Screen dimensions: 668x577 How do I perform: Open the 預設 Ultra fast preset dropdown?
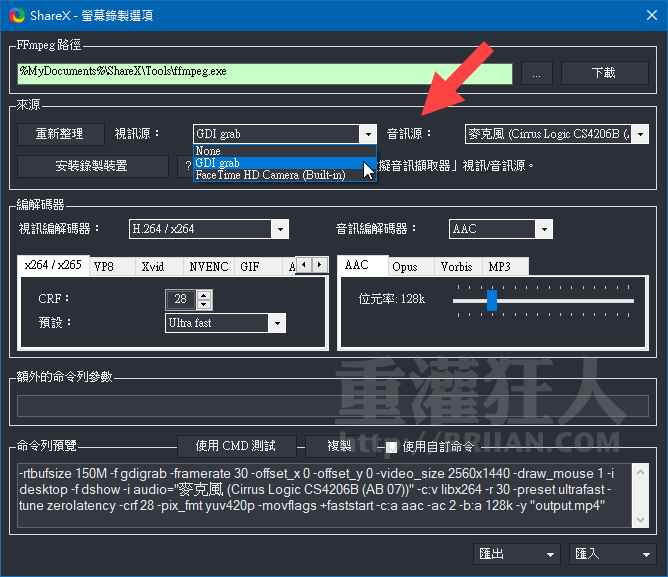(276, 323)
